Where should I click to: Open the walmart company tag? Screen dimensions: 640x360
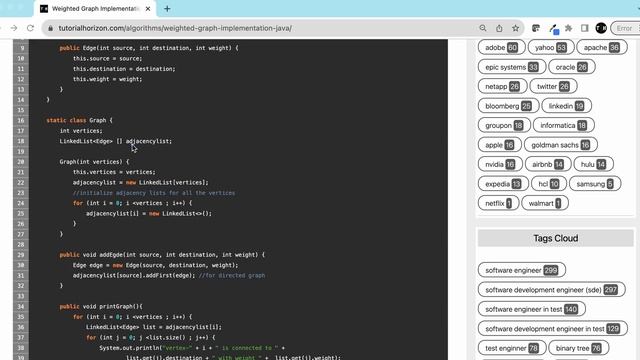545,203
